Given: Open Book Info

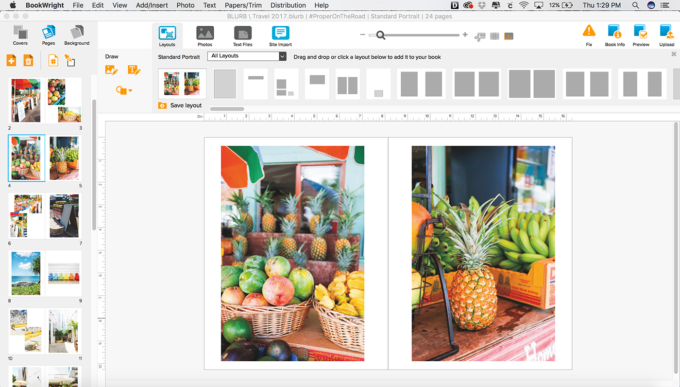Looking at the screenshot, I should [615, 35].
